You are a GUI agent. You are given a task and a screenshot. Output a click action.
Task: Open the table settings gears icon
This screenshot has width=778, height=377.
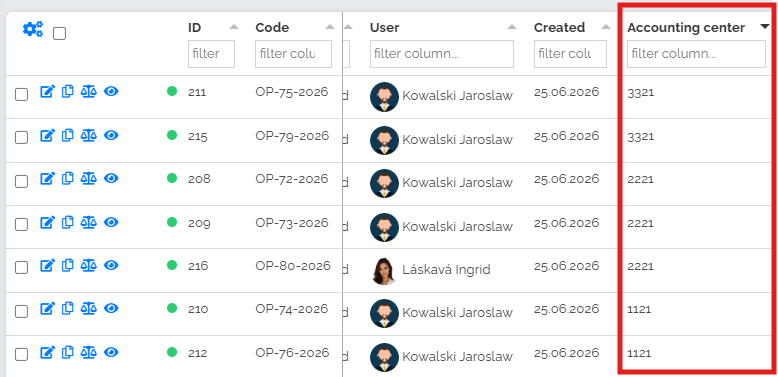(33, 29)
